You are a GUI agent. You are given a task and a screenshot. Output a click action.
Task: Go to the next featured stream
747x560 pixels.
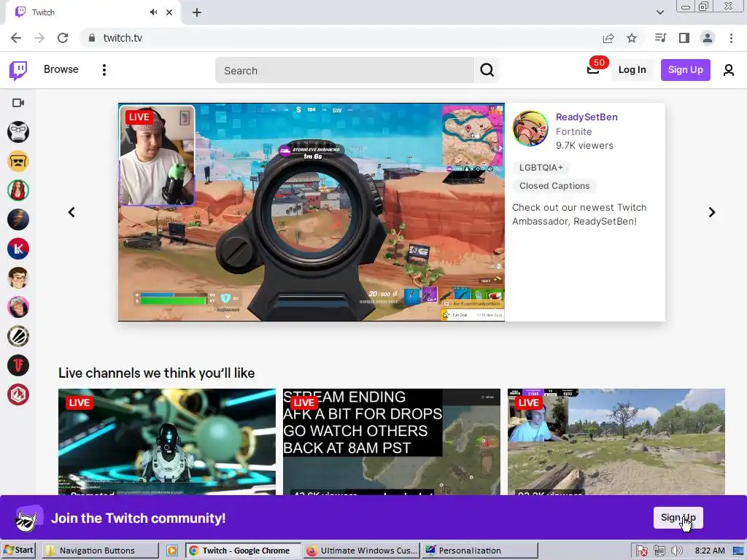712,212
